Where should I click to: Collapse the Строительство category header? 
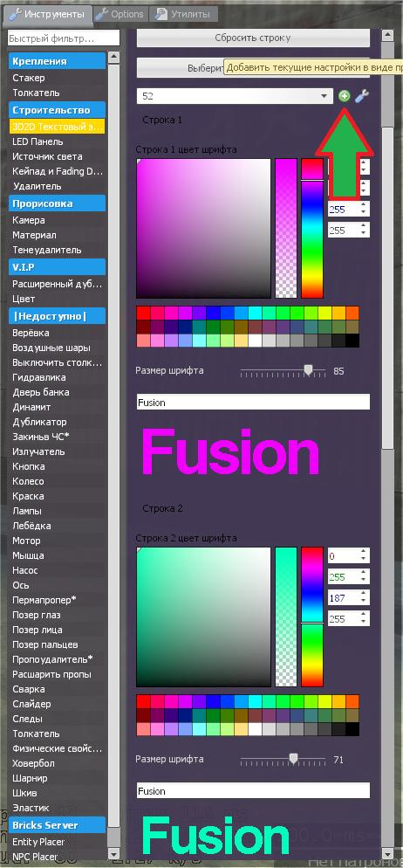click(57, 110)
